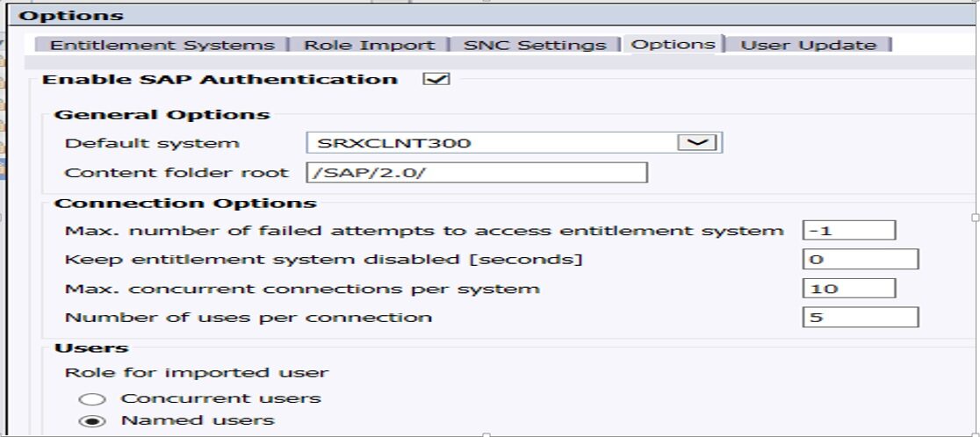The image size is (980, 437).
Task: Switch to the Entitlement Systems tab
Action: pyautogui.click(x=162, y=45)
